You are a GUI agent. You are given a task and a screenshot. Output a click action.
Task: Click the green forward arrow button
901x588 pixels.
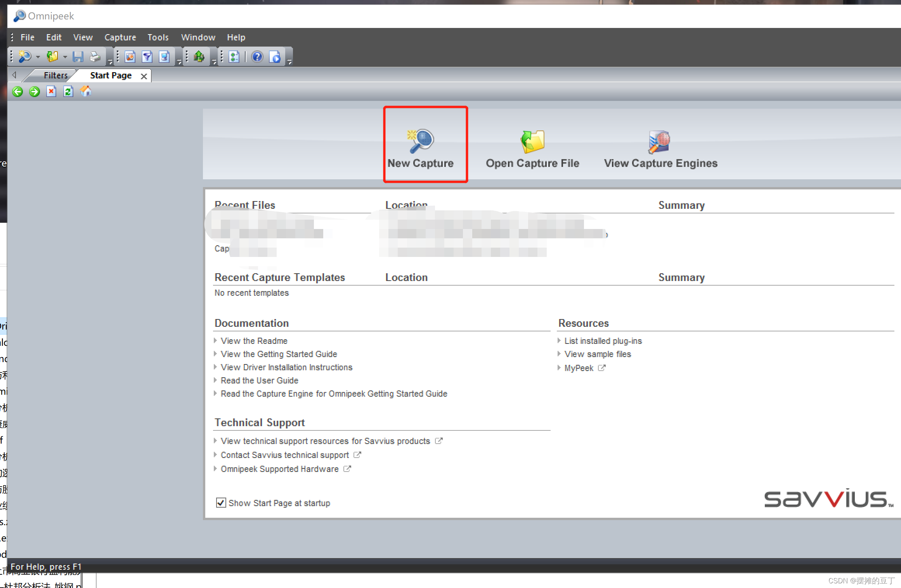click(x=35, y=92)
